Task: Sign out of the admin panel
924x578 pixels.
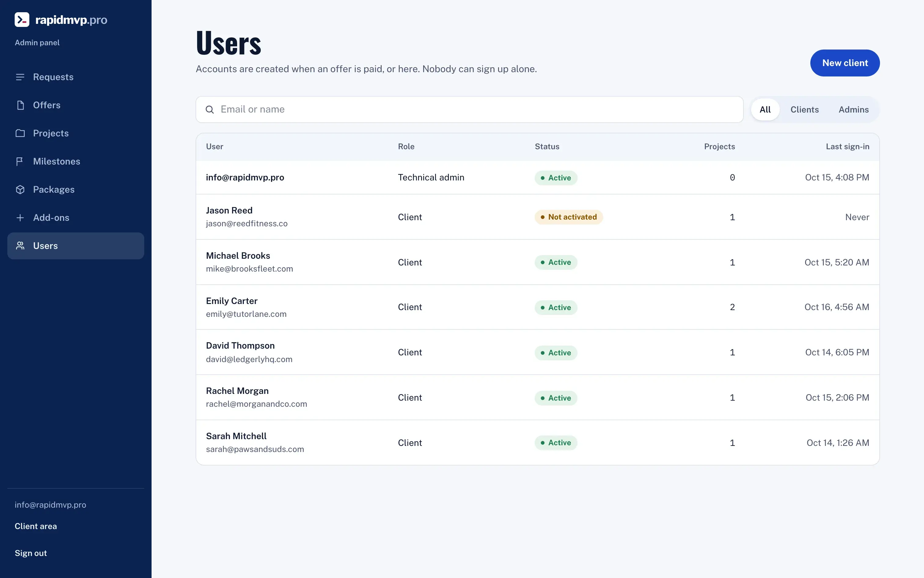Action: click(31, 553)
